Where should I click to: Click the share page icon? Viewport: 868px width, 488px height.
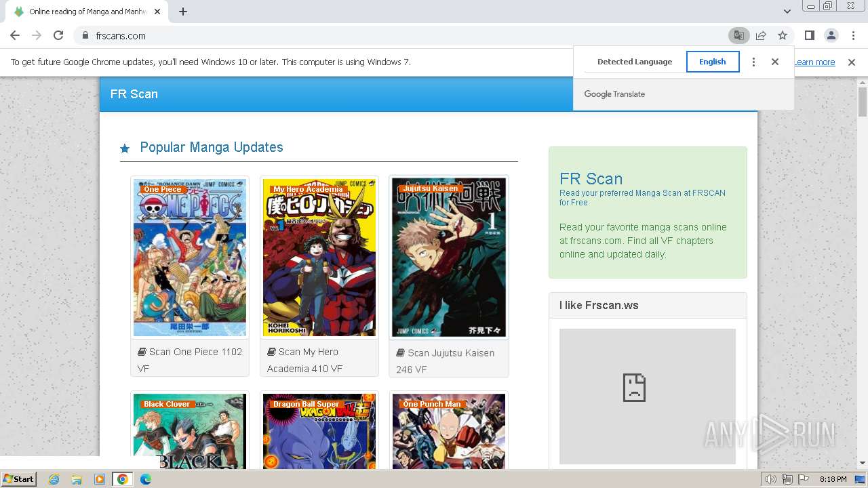[761, 35]
